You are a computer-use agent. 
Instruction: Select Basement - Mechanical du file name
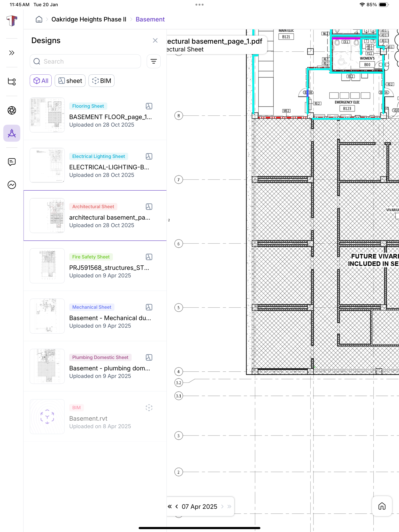point(110,318)
